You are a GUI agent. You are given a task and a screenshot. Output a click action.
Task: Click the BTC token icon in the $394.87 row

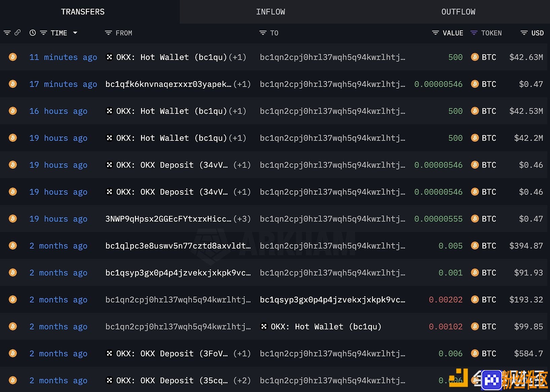[x=475, y=246]
